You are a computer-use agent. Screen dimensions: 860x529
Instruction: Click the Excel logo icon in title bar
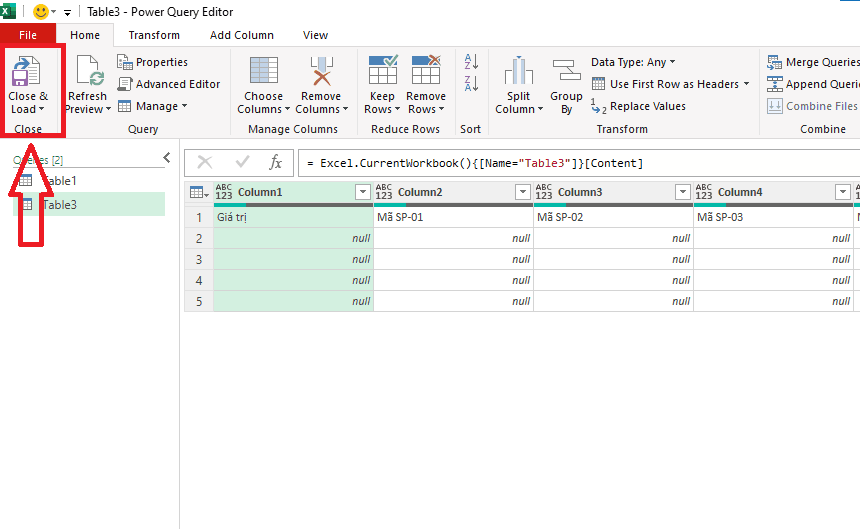(8, 10)
